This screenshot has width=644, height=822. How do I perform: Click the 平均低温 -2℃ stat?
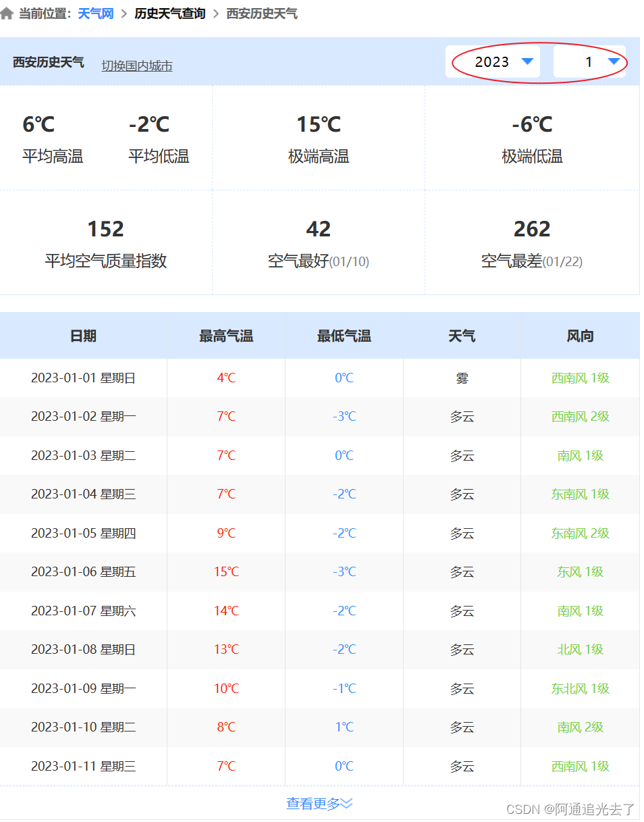coord(159,139)
